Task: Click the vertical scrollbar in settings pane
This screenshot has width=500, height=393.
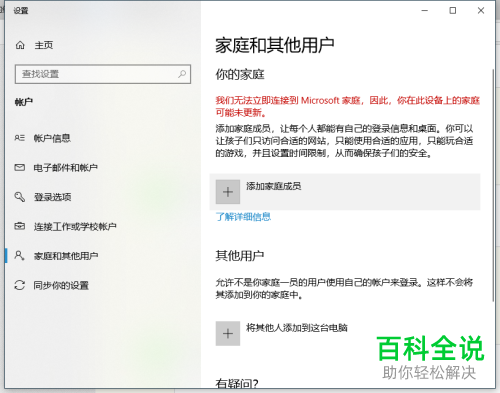Action: tap(493, 185)
